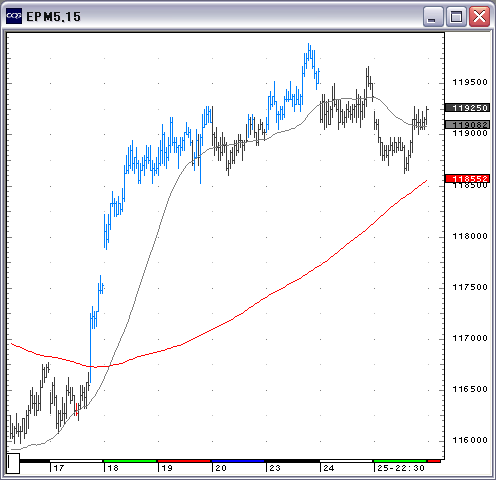This screenshot has width=496, height=480.
Task: Click the red session bar above date 19
Action: (184, 461)
